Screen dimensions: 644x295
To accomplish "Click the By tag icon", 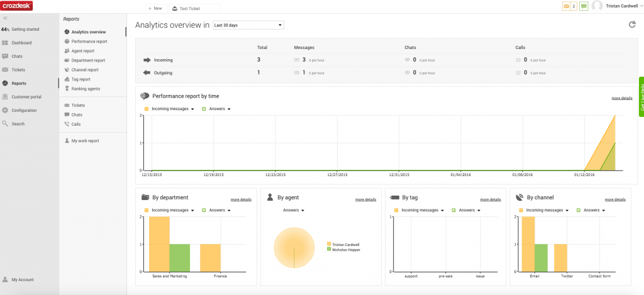I will tap(394, 198).
